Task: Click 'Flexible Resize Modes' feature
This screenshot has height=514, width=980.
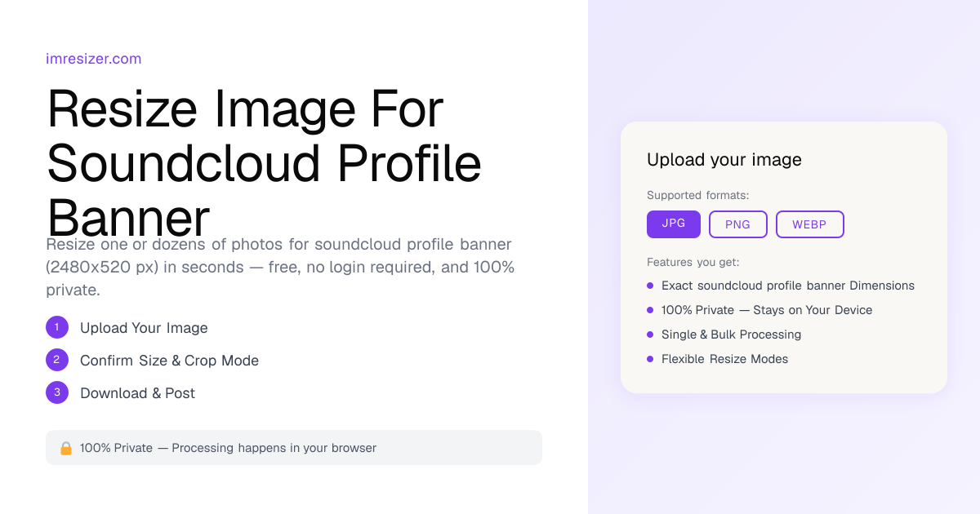Action: (724, 359)
